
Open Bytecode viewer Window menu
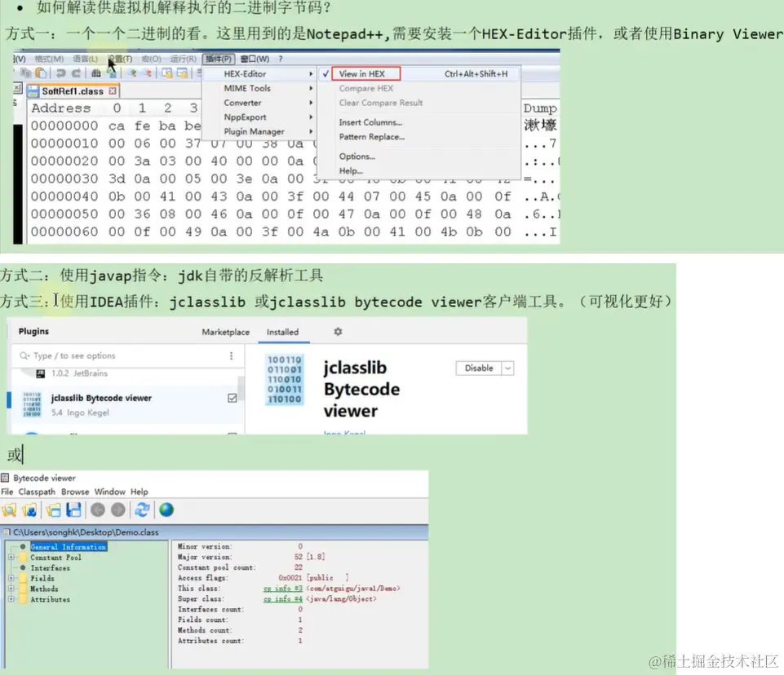(109, 492)
